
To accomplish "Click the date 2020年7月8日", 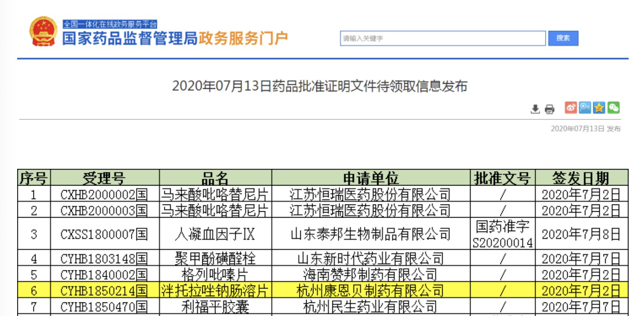I will 581,234.
